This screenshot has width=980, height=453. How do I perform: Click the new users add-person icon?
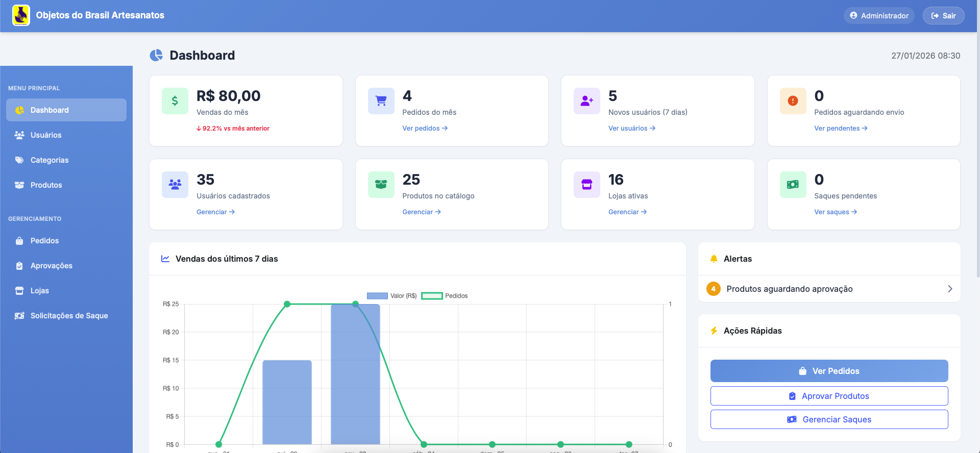586,101
